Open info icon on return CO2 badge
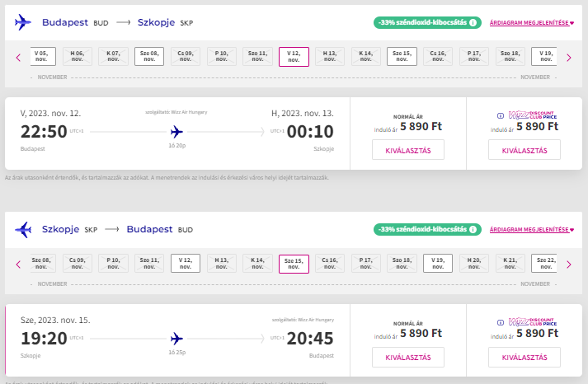 tap(473, 229)
